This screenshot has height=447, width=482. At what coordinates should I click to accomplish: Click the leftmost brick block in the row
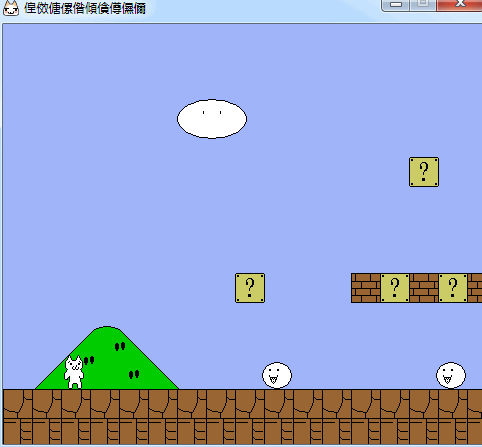point(366,288)
